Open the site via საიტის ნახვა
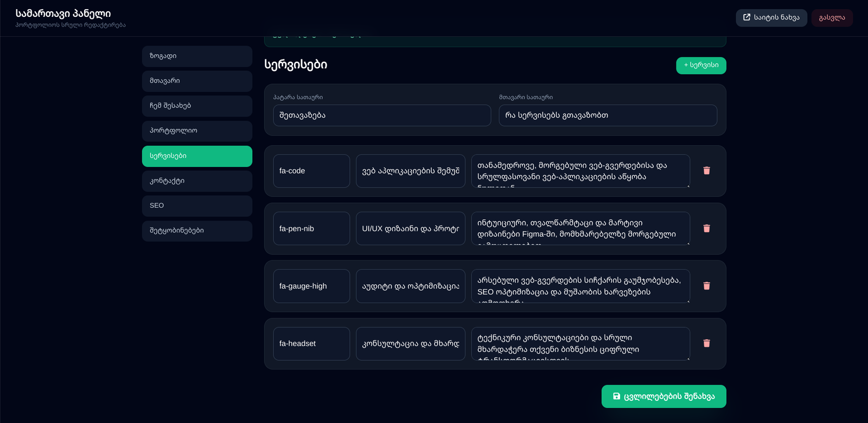Viewport: 868px width, 423px height. [x=771, y=18]
